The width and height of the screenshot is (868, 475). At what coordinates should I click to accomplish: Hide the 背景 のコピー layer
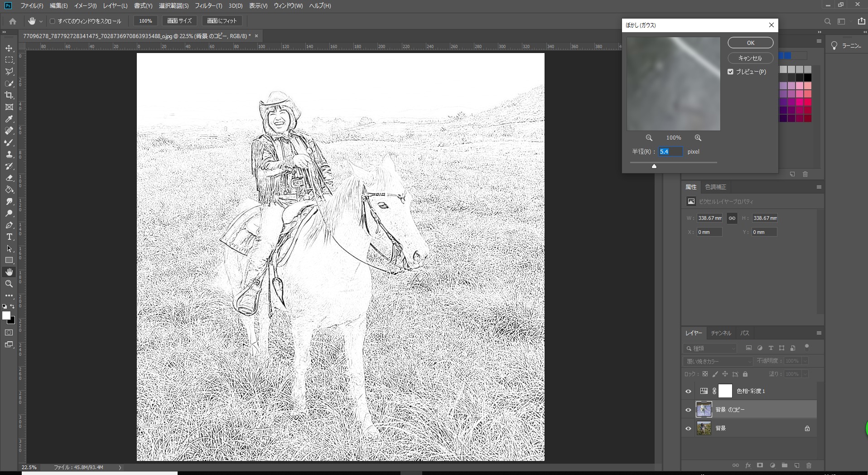click(688, 410)
